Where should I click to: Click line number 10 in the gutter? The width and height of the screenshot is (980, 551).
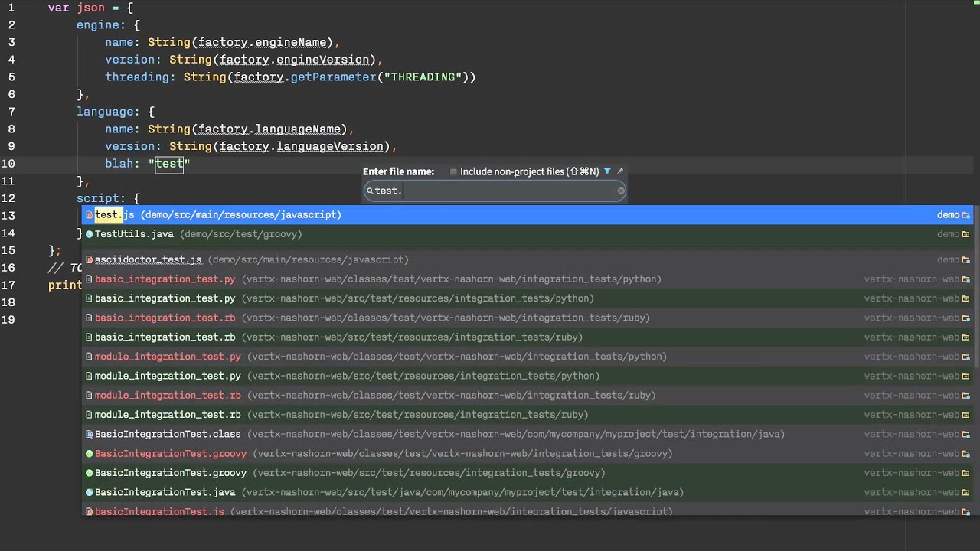(8, 163)
